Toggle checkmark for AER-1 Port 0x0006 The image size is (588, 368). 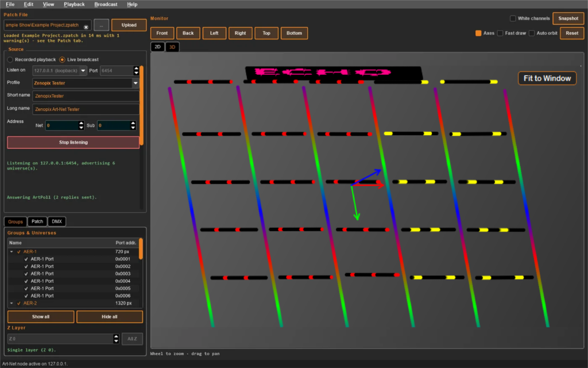tap(26, 296)
